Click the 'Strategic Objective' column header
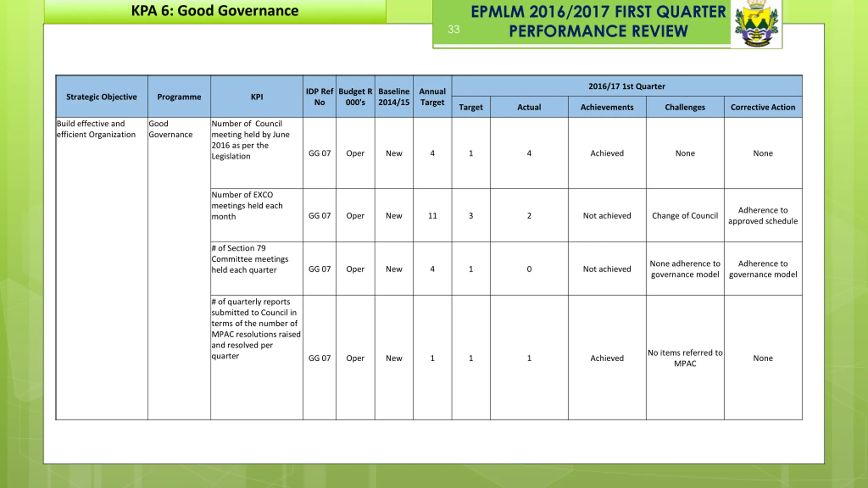 102,97
